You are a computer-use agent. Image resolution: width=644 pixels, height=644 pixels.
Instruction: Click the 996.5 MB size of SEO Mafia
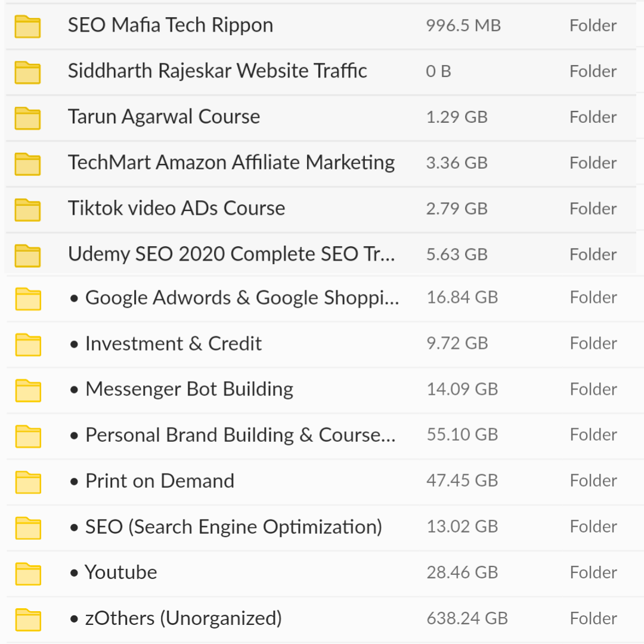point(463,26)
